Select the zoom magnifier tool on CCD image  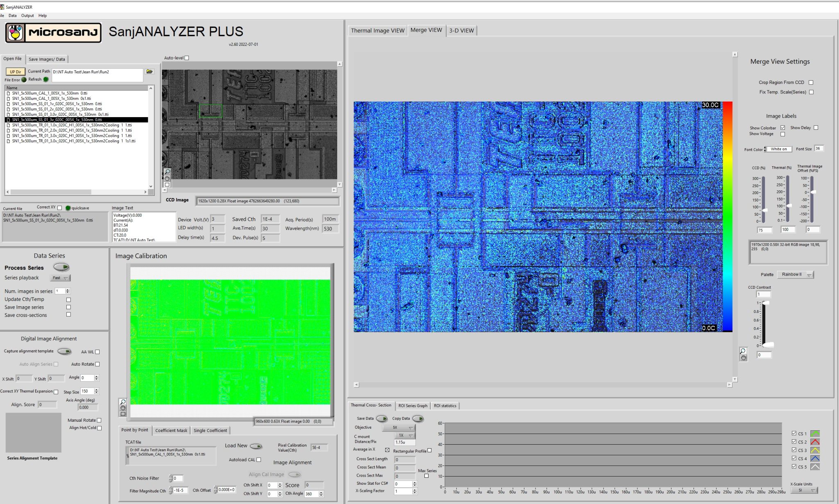(x=167, y=172)
